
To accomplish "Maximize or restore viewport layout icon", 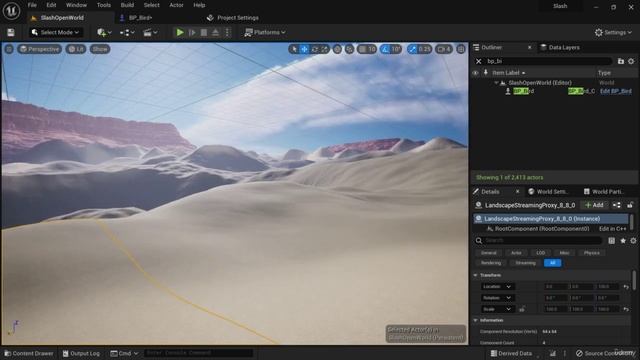I will [x=461, y=49].
